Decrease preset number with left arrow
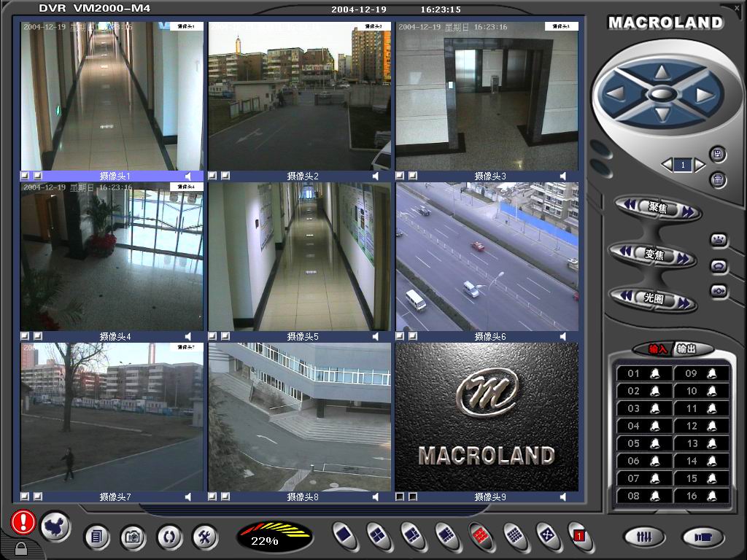This screenshot has height=560, width=747. pos(667,166)
